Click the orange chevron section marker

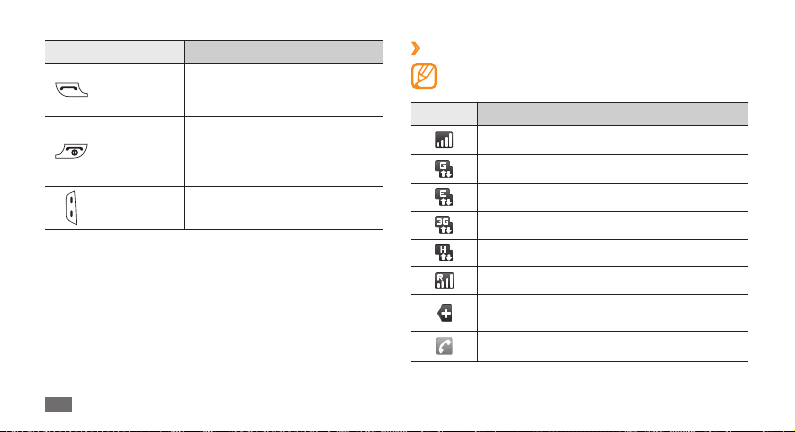[416, 48]
